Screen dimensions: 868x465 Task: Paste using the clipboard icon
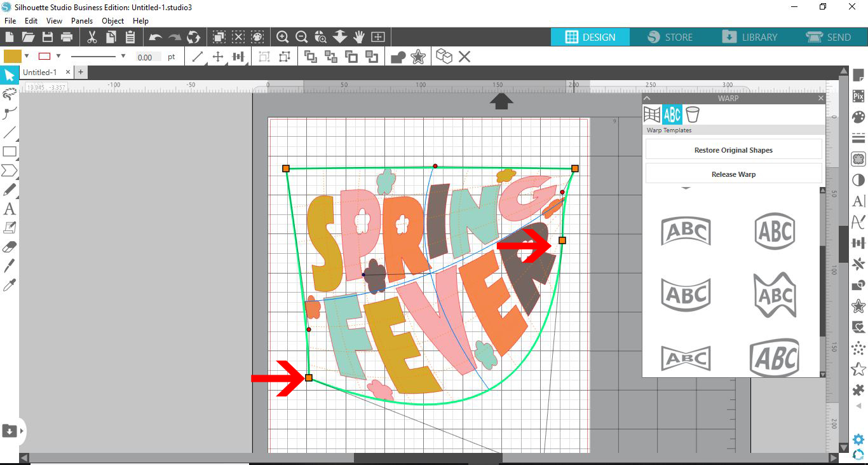point(130,37)
